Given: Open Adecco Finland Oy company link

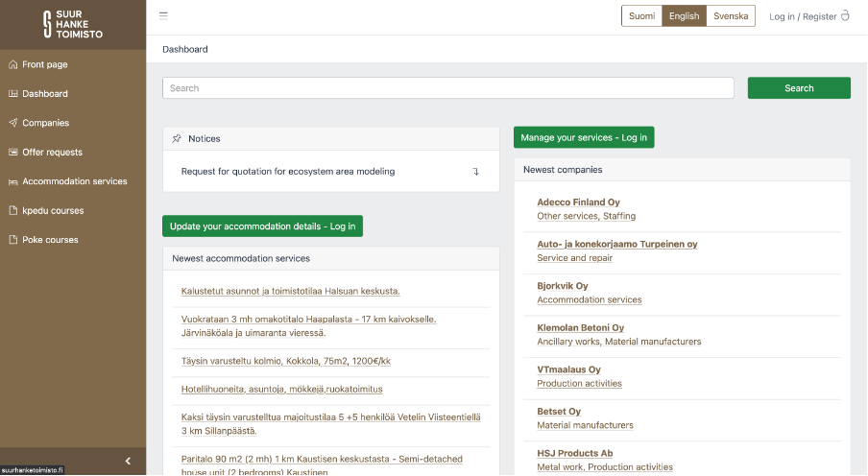Looking at the screenshot, I should (578, 202).
